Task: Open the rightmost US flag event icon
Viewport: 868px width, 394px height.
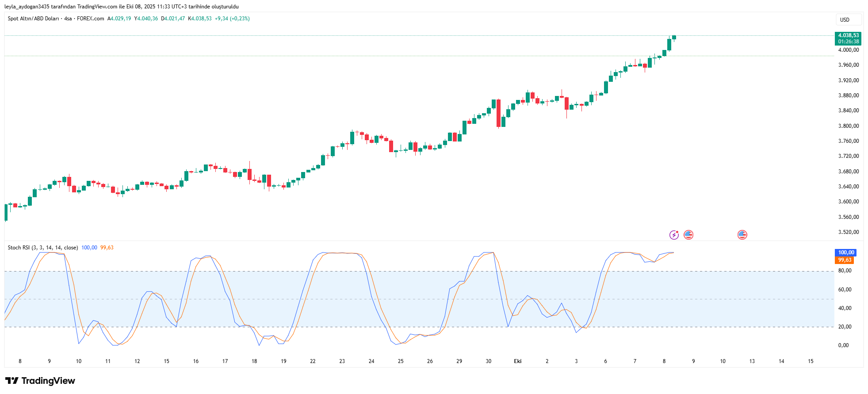Action: tap(742, 235)
